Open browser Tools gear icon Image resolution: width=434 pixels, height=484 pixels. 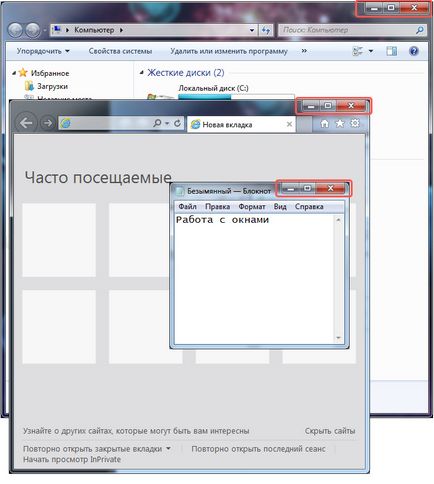coord(355,123)
